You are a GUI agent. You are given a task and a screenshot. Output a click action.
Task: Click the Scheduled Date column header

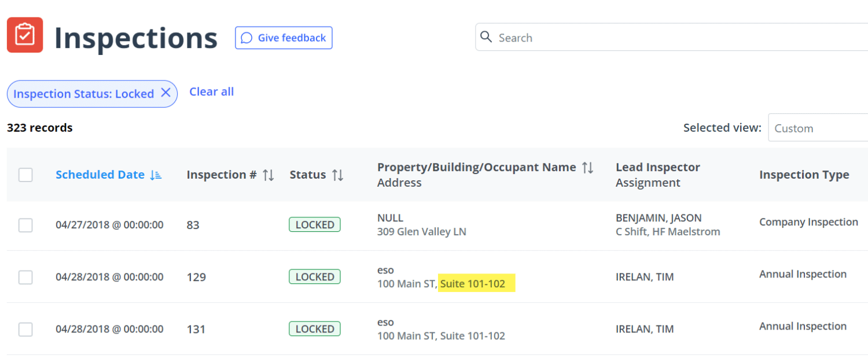tap(100, 175)
